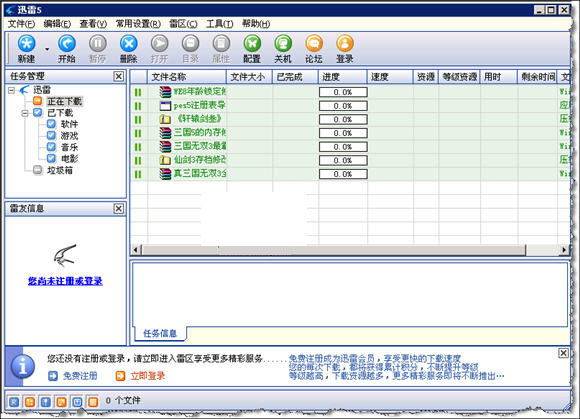Open the 论坛 (Forum) toolbar icon

[x=314, y=49]
